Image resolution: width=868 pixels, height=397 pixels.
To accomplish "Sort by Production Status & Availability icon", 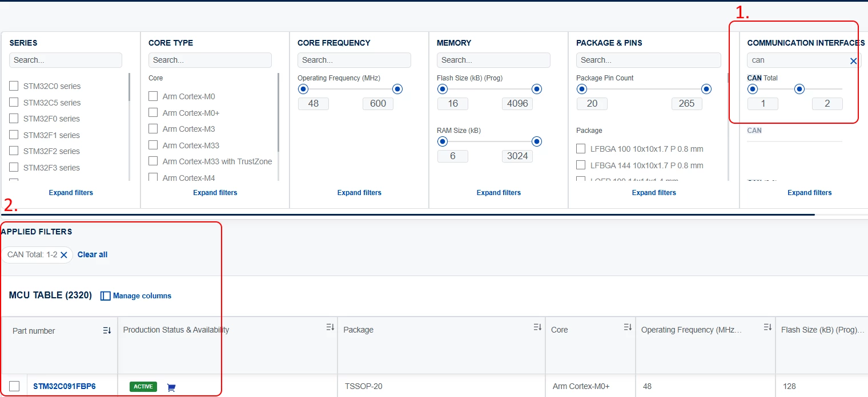I will (330, 327).
